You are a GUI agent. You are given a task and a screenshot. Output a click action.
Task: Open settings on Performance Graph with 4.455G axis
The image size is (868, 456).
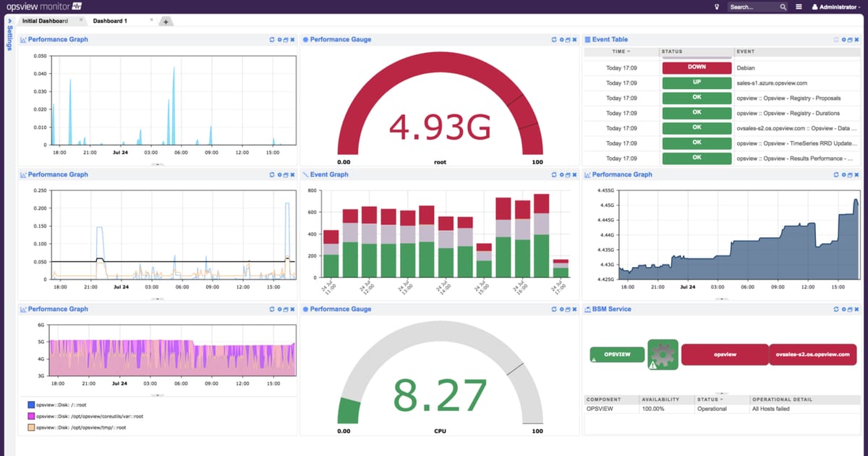[843, 174]
